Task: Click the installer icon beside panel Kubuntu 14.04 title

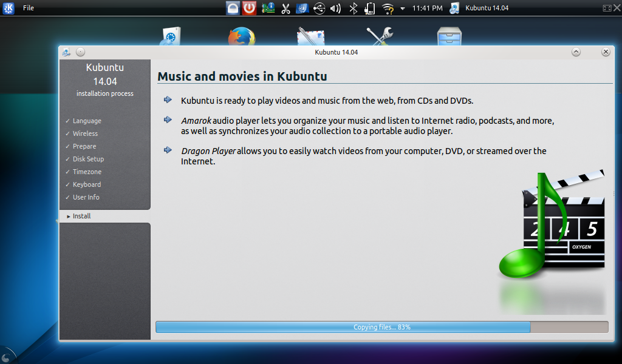Action: click(x=454, y=8)
